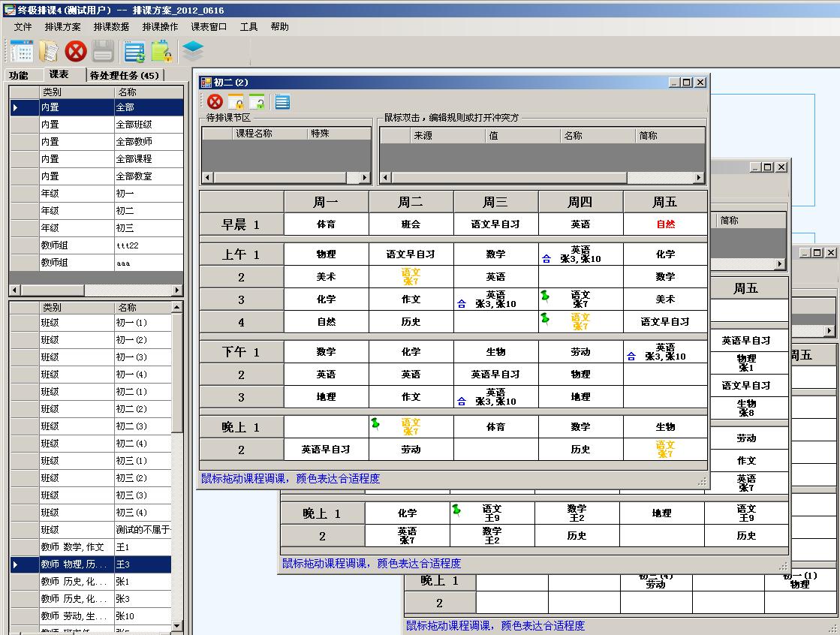The image size is (840, 635).
Task: Click the yellow locked calendar icon in 初二 (2)
Action: point(236,101)
